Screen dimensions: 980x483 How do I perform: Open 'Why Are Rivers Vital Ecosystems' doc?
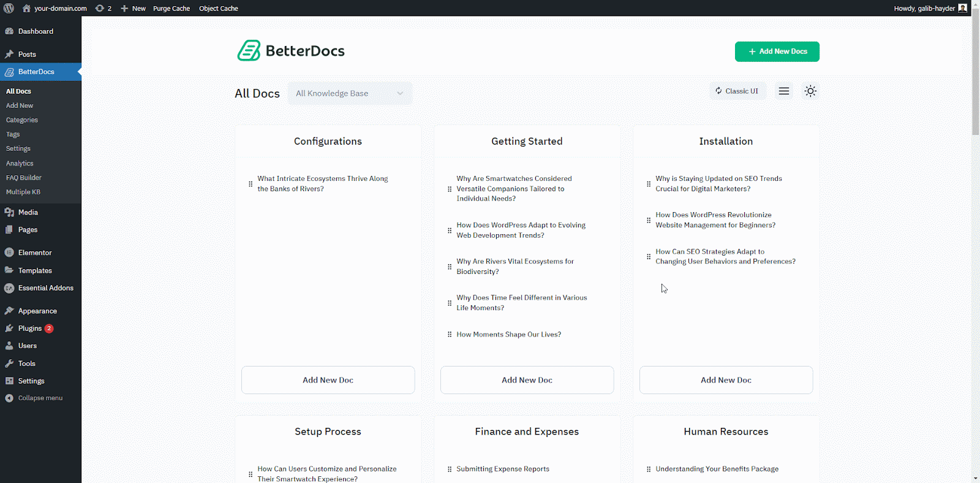click(x=515, y=266)
